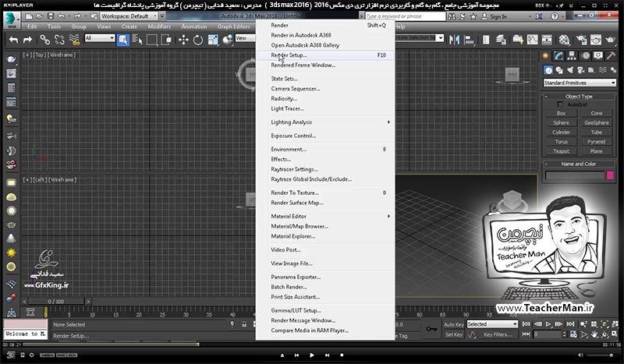Collapse the Name and Color rollout

[579, 164]
